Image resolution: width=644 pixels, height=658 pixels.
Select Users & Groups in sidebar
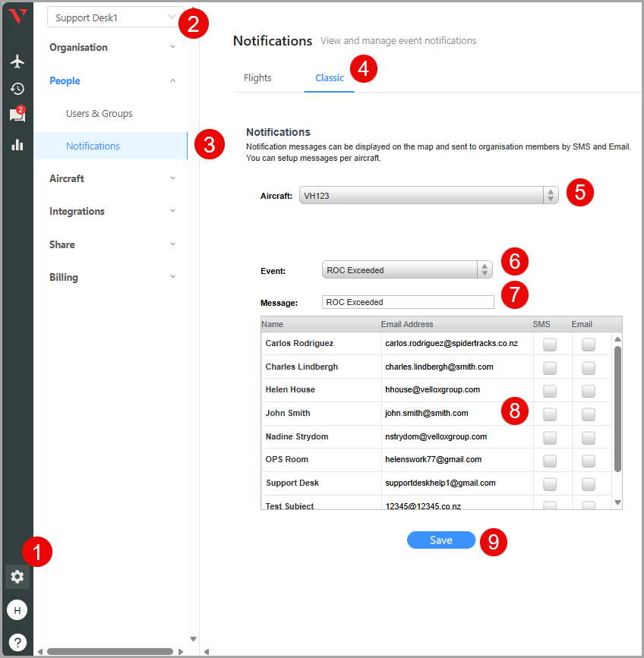click(99, 114)
